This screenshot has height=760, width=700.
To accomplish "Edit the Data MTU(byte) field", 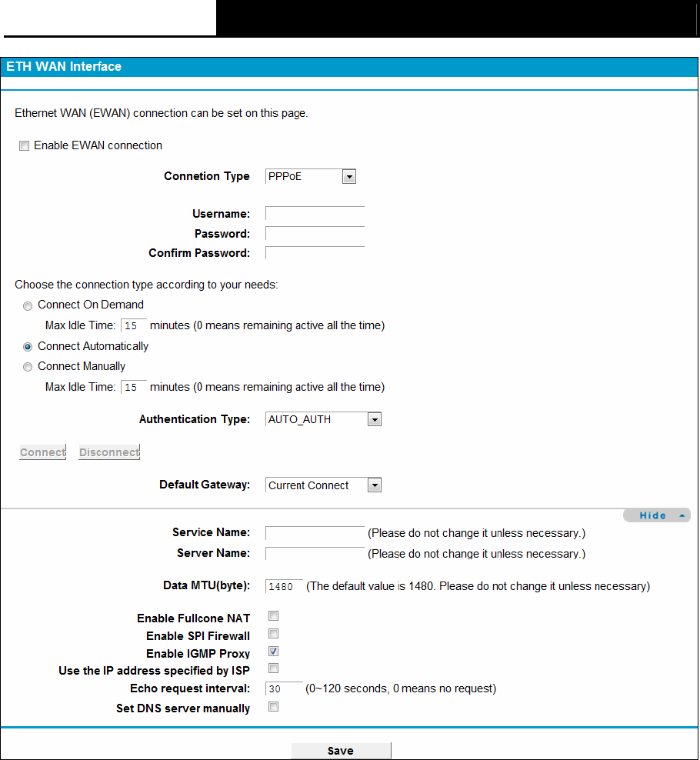I will (284, 586).
